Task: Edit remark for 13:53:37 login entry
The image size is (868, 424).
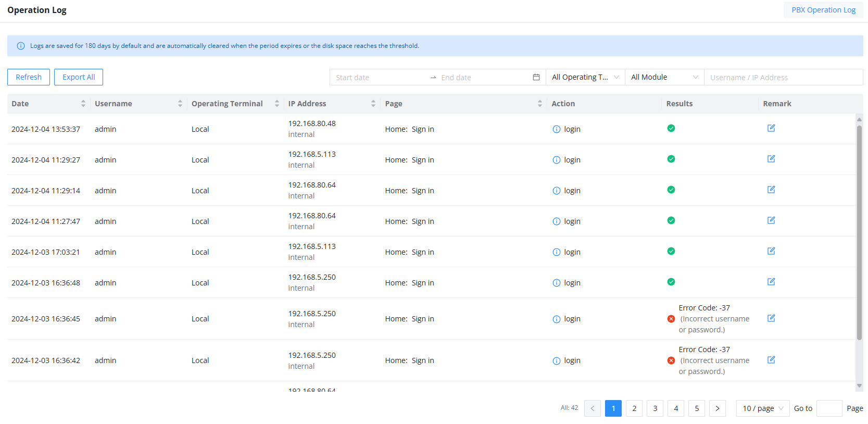Action: (771, 128)
